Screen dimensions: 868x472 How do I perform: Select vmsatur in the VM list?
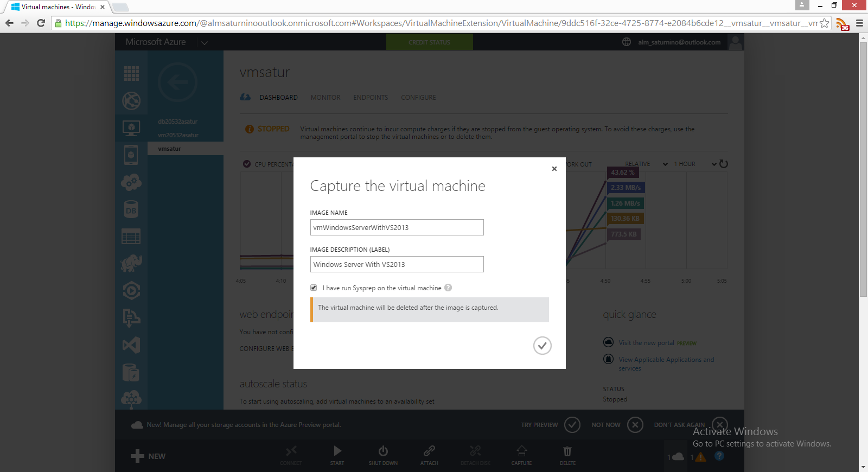(186, 149)
